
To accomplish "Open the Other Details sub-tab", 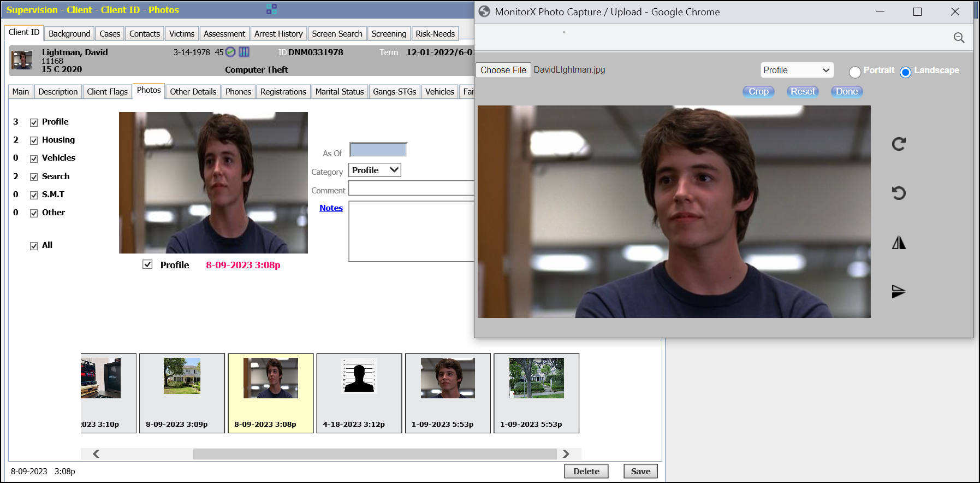I will click(193, 91).
